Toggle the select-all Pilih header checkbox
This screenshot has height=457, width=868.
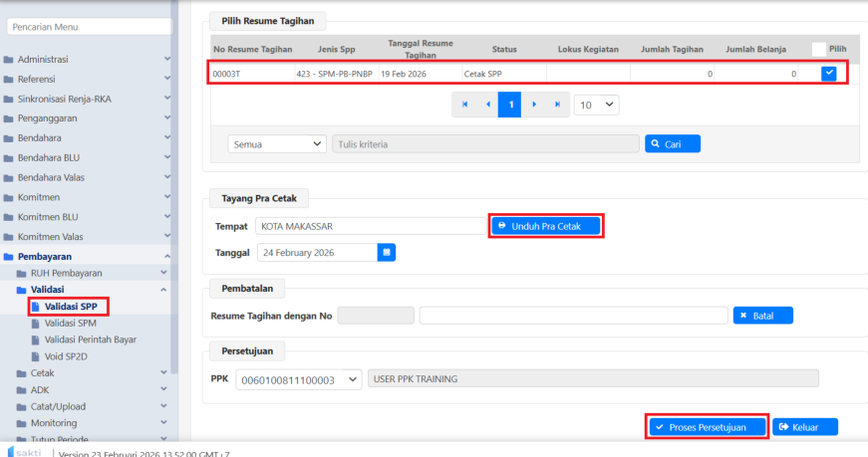[x=818, y=49]
